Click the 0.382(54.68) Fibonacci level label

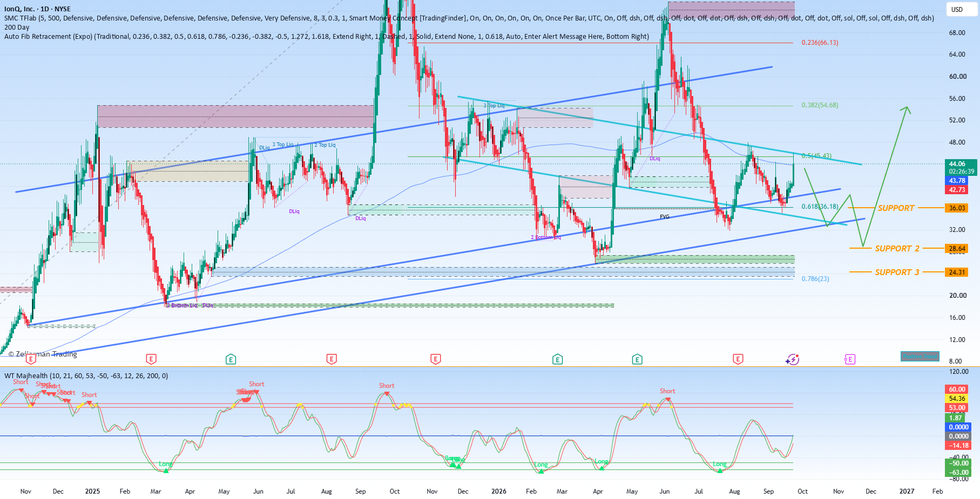[820, 105]
